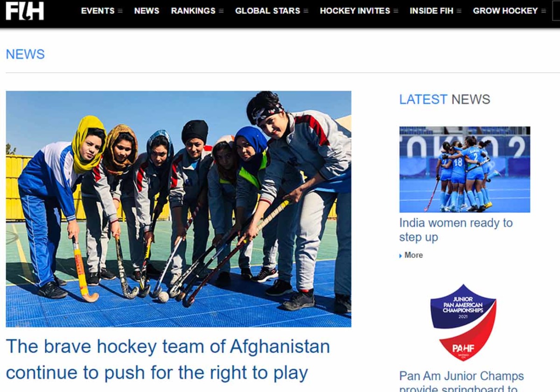
Task: Open 'India women ready to step up' headline
Action: click(x=456, y=230)
